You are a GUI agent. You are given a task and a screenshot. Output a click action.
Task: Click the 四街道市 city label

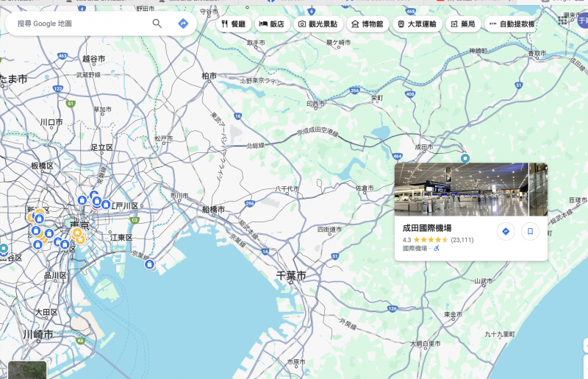click(329, 229)
